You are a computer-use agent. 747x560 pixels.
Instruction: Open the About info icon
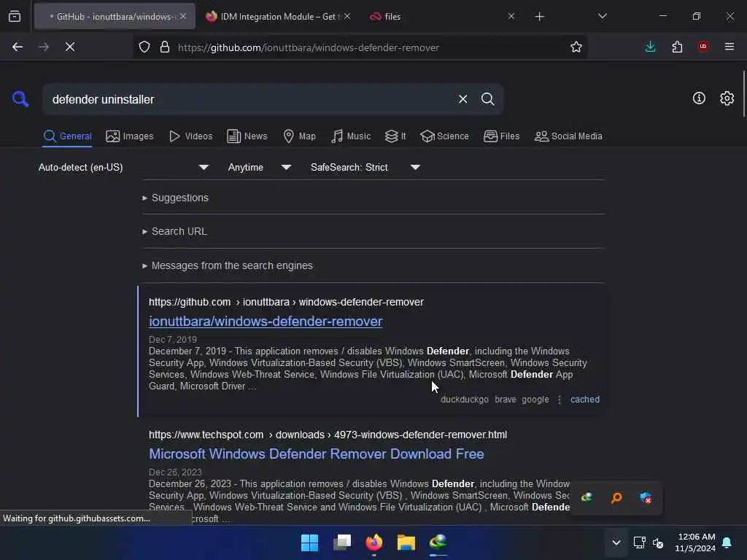click(699, 98)
